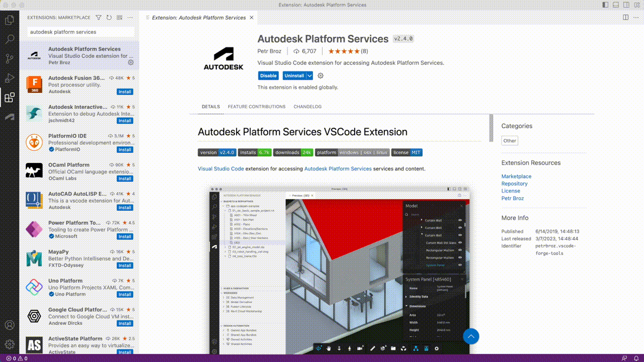
Task: Click the publisher name Petr Broz under title
Action: pyautogui.click(x=269, y=51)
